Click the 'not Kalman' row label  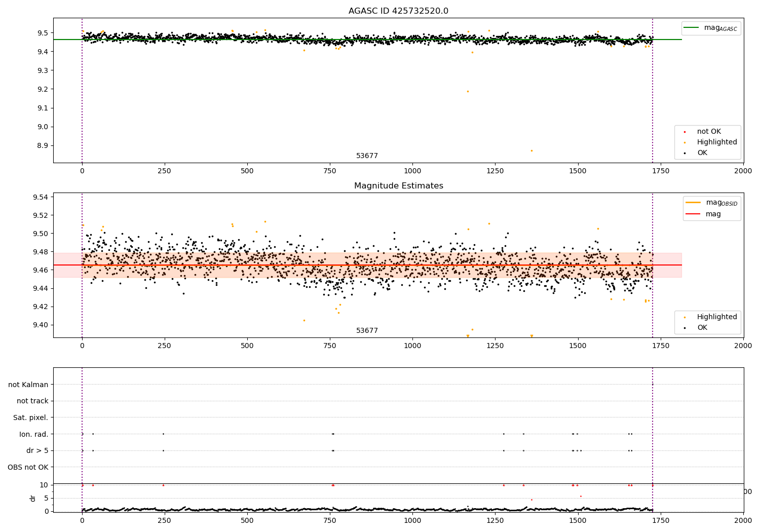click(28, 385)
